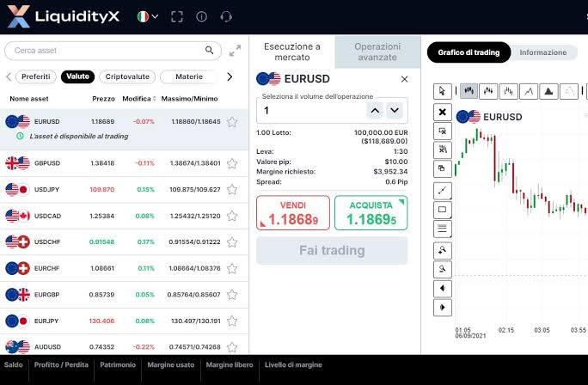Open the Informazione tab
Viewport: 588px width, 385px height.
tap(543, 52)
